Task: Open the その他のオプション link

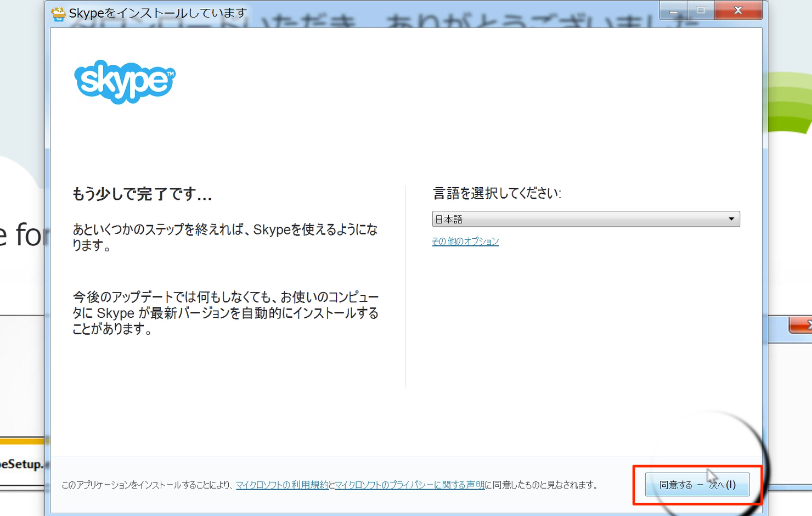Action: pyautogui.click(x=465, y=241)
